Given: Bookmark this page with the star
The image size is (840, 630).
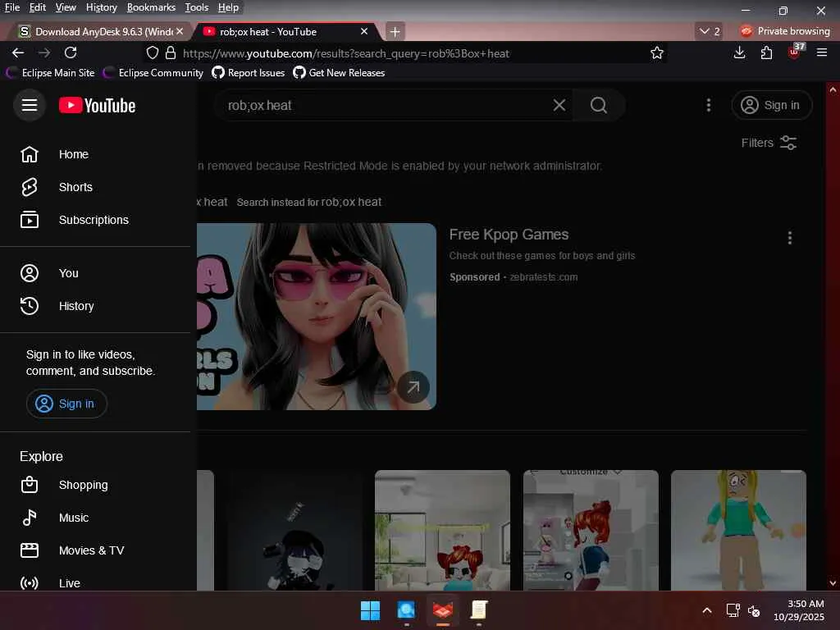Looking at the screenshot, I should tap(657, 52).
